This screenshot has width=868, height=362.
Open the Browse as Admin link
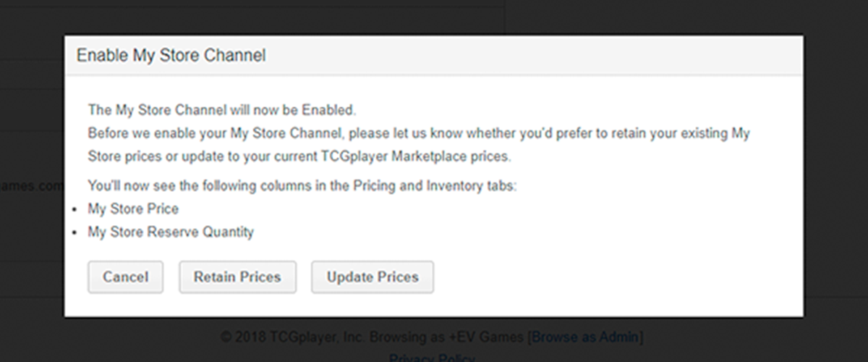(586, 337)
